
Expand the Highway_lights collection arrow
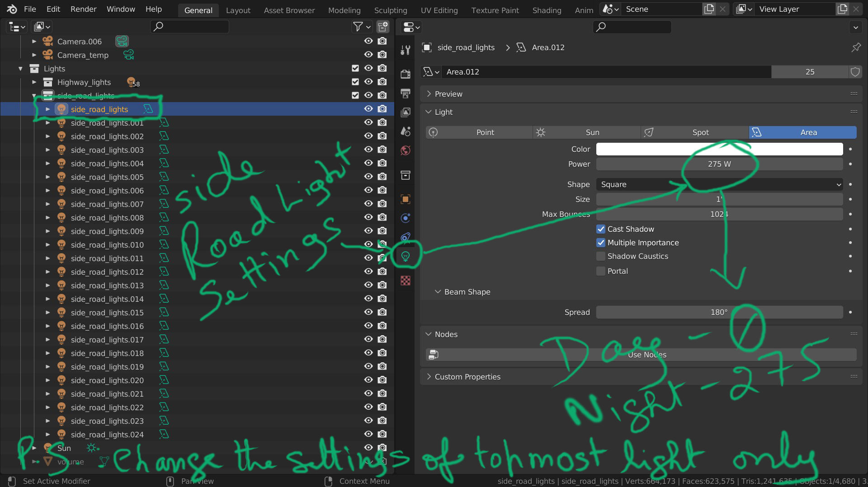[x=34, y=82]
